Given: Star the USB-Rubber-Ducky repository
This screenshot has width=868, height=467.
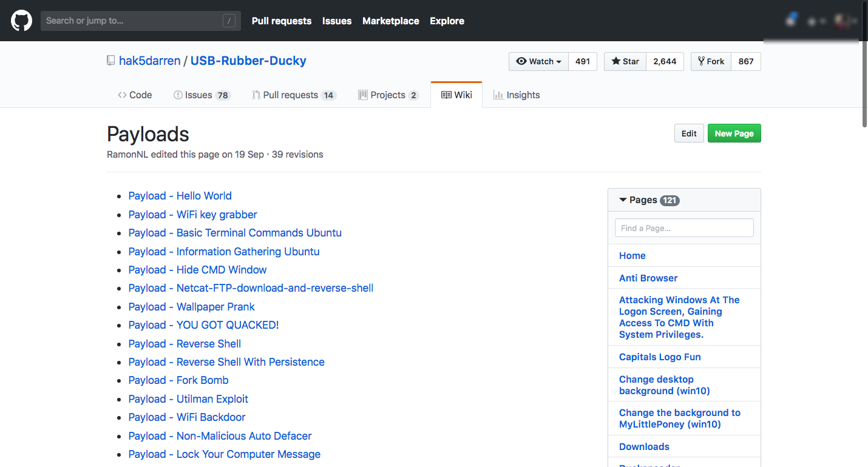Looking at the screenshot, I should [x=625, y=61].
